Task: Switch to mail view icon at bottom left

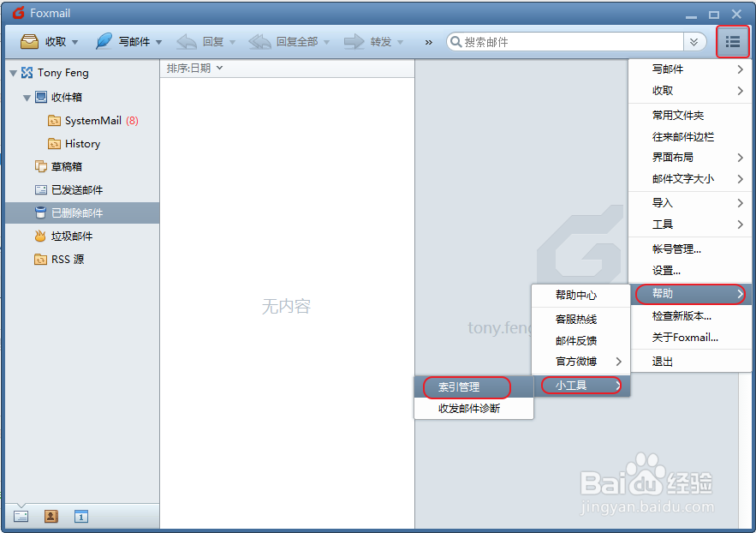Action: click(21, 517)
